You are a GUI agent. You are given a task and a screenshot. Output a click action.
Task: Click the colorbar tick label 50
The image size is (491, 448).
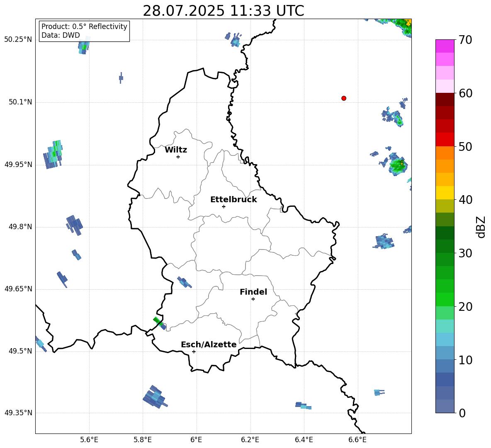pos(465,146)
